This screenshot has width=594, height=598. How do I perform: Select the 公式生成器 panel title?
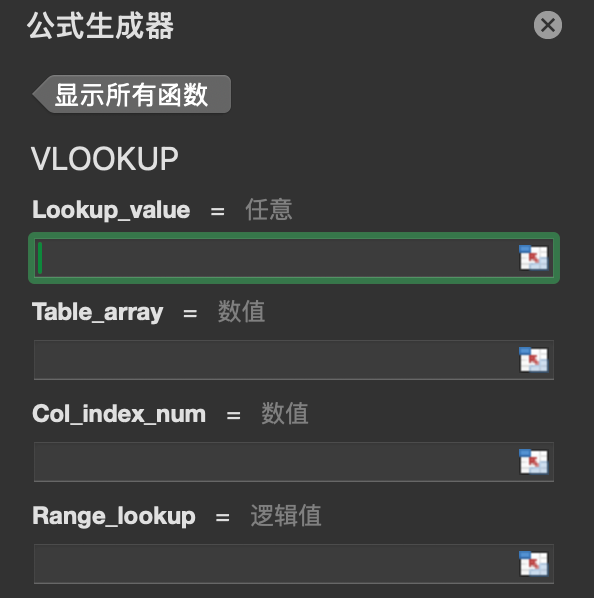(x=101, y=26)
